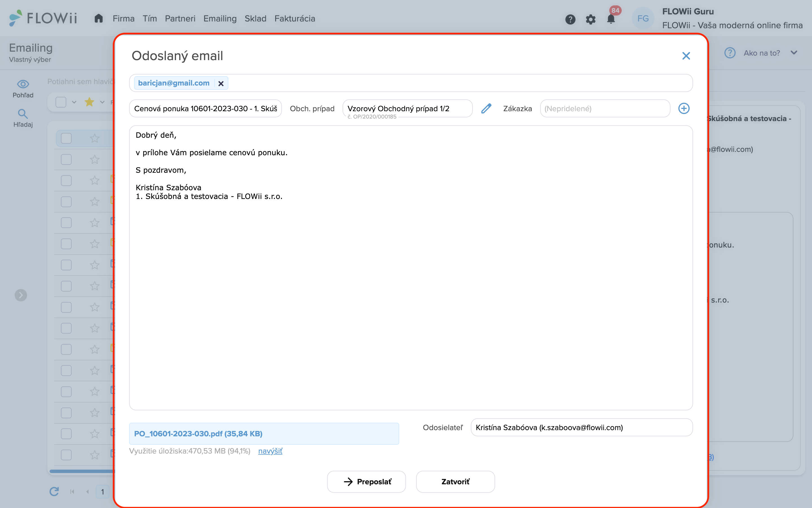Refresh the email list

tap(54, 492)
